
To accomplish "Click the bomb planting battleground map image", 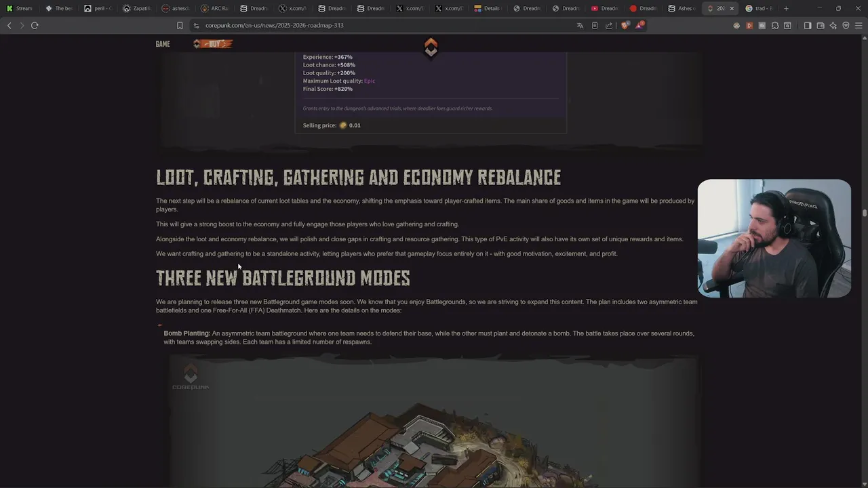I will pyautogui.click(x=434, y=420).
